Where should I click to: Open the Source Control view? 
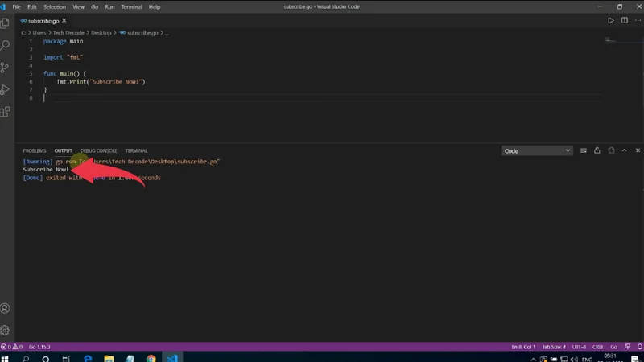point(6,68)
